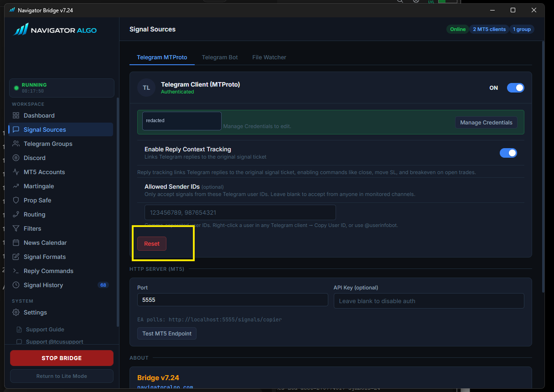Click the Signal Sources chat icon
554x392 pixels.
16,130
